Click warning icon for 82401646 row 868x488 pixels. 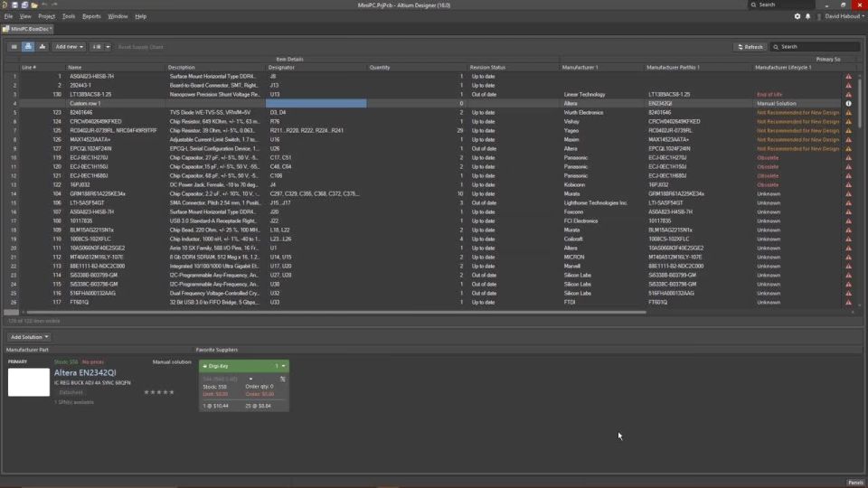coord(848,112)
